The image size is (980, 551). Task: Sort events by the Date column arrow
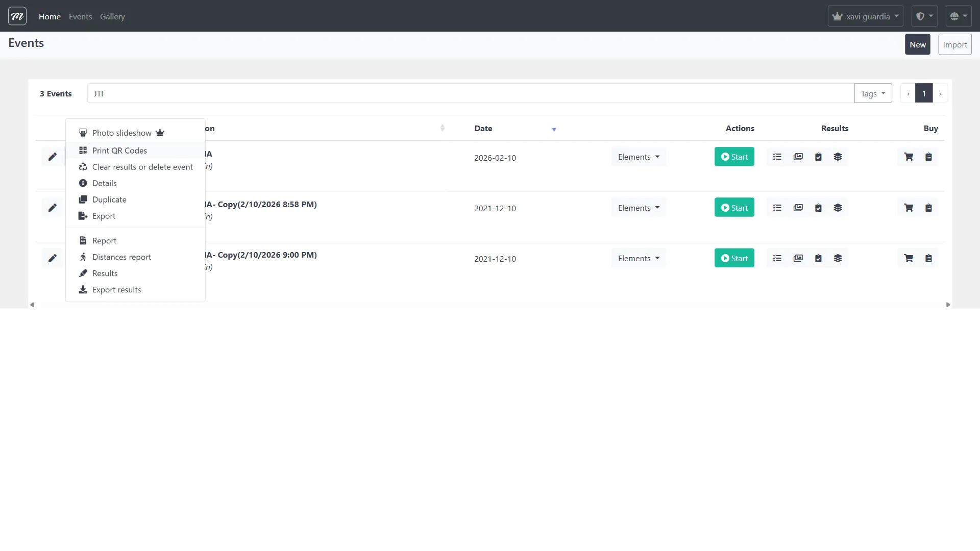click(554, 129)
